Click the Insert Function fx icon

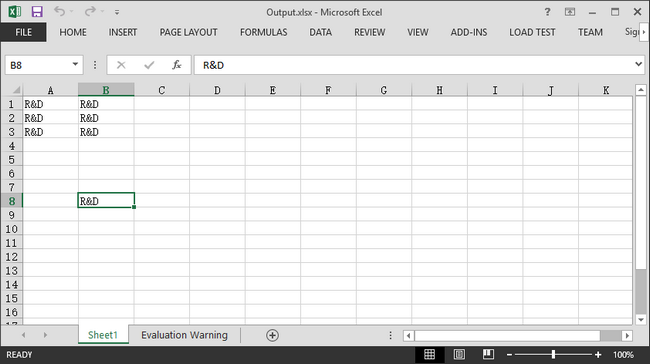click(x=177, y=65)
